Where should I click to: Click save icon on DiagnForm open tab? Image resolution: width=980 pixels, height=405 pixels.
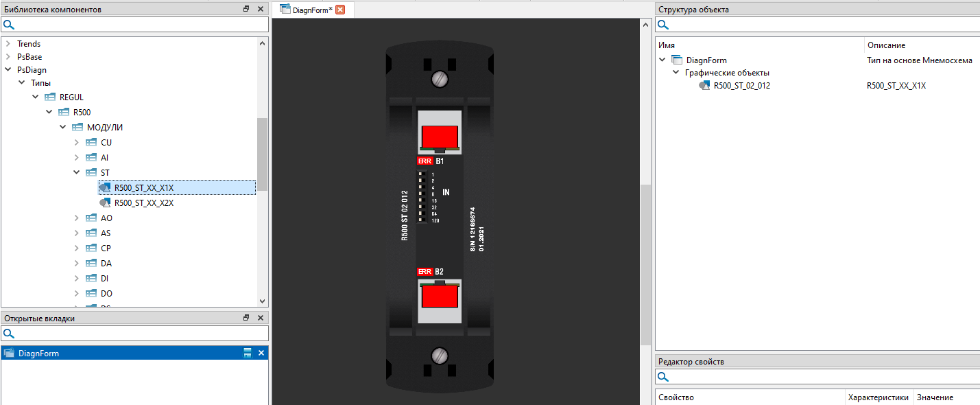248,353
